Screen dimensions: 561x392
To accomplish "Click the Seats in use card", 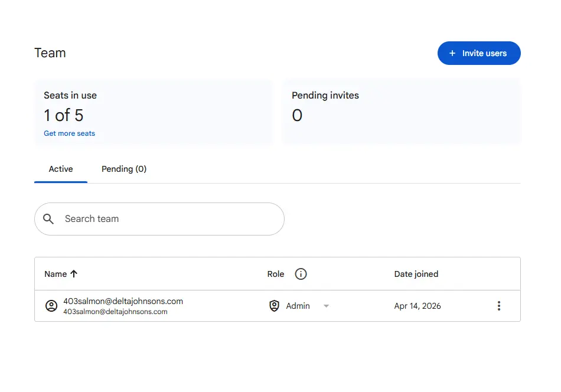I will [153, 112].
